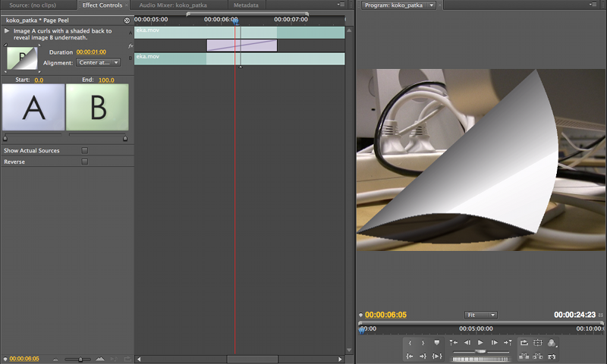Open the Output color channels menu
This screenshot has width=607, height=364.
[x=552, y=343]
